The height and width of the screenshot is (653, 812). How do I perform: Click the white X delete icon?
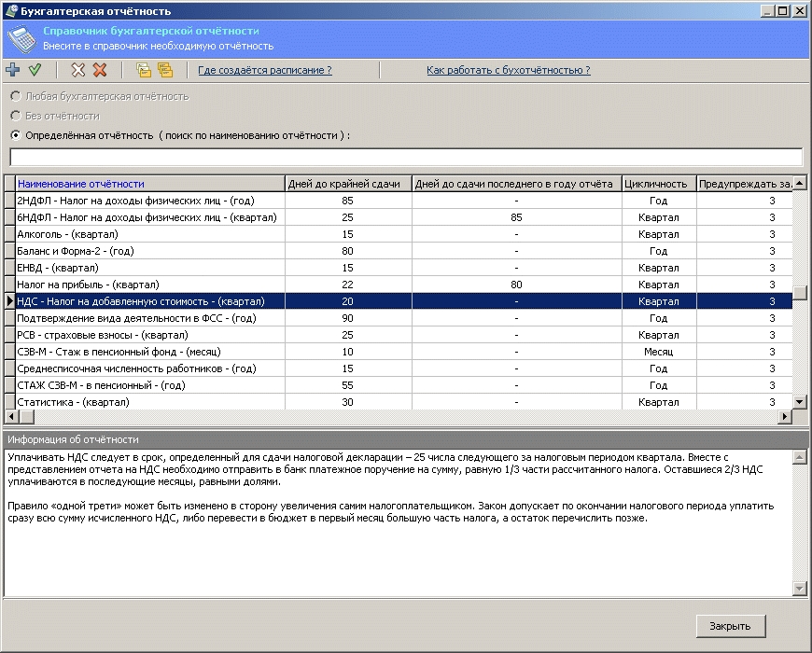click(x=78, y=70)
